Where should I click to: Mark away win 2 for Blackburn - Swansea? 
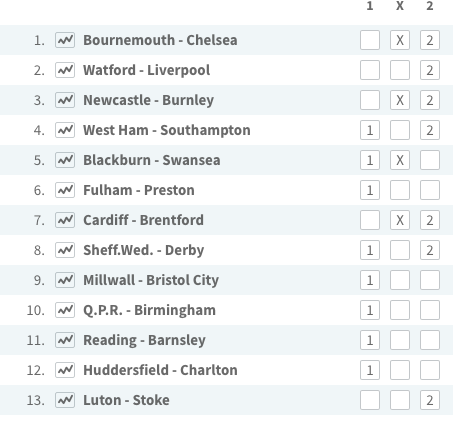pos(430,160)
